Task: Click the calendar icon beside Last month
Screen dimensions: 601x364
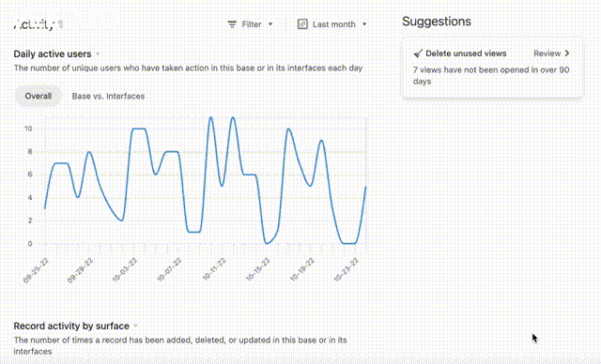Action: point(302,24)
